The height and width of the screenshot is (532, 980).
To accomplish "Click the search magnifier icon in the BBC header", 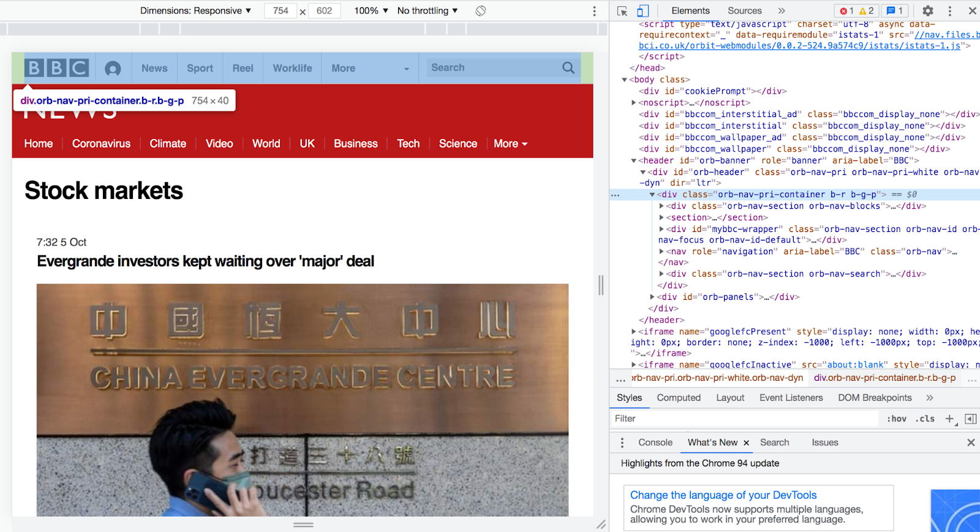I will [568, 68].
